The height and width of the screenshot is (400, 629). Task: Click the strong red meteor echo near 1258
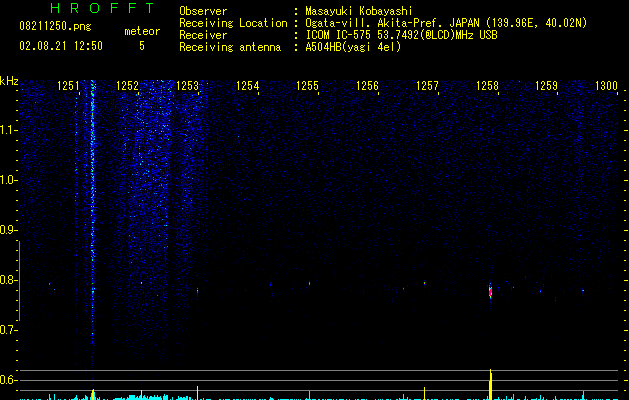[490, 291]
